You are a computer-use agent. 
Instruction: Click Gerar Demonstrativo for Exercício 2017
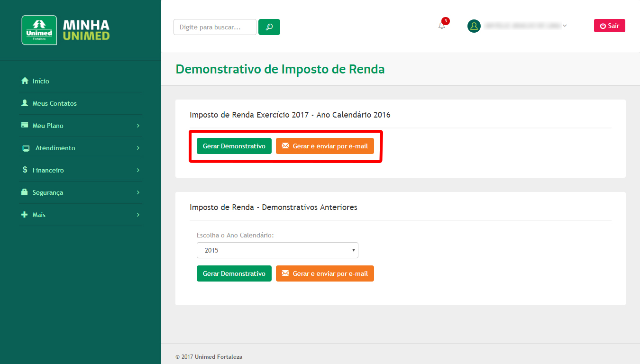(x=234, y=146)
